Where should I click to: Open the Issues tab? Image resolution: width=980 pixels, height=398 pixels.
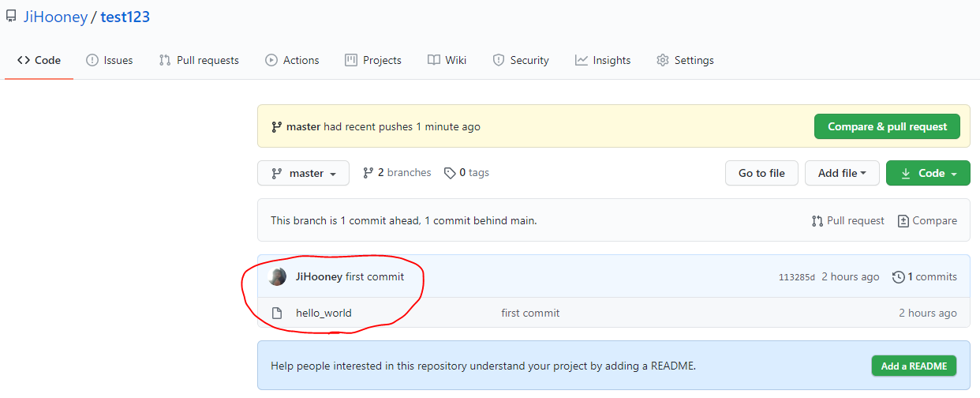[109, 60]
